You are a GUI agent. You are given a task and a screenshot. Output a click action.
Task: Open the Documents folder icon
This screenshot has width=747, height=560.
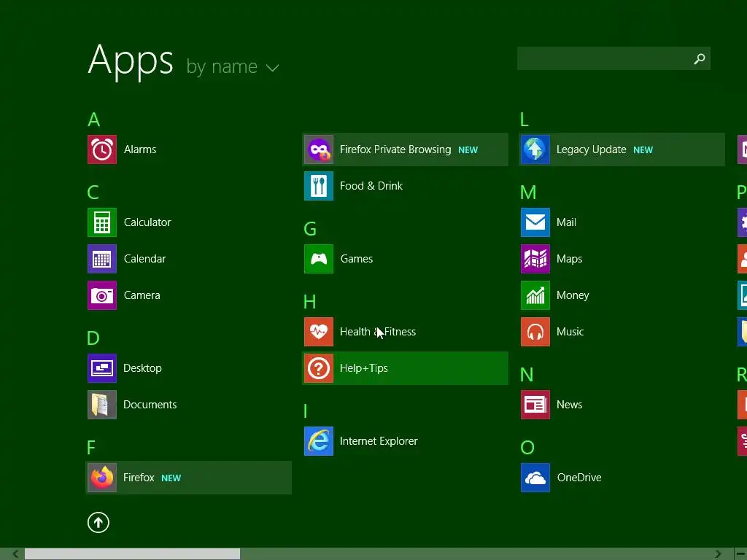[102, 405]
